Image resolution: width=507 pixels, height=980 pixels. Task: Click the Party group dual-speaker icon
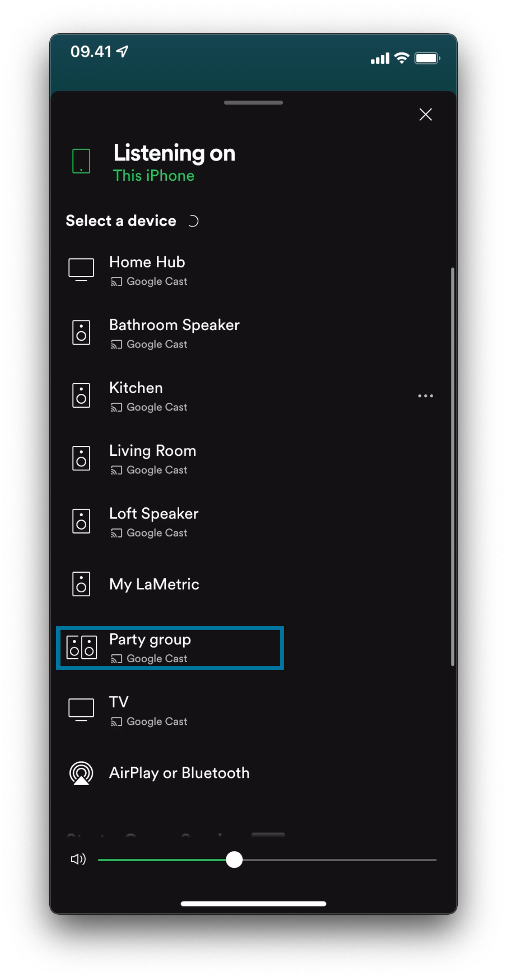click(82, 648)
